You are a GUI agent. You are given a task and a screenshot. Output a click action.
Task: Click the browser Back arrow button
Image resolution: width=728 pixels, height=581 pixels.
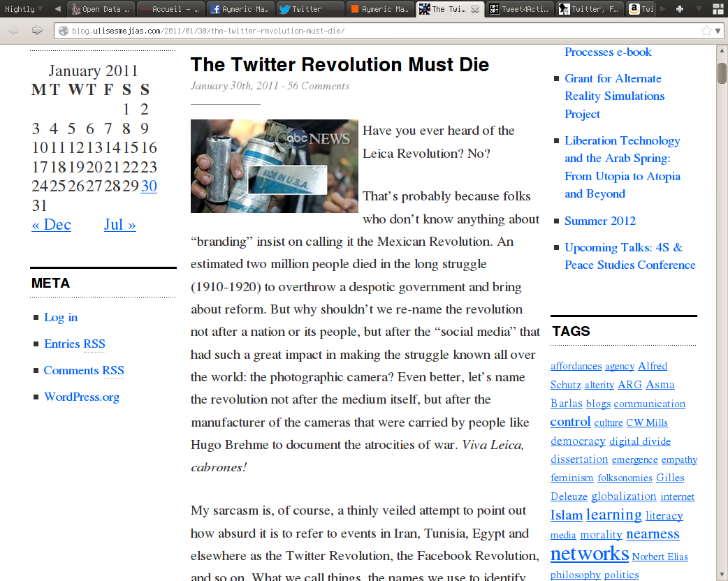click(13, 30)
